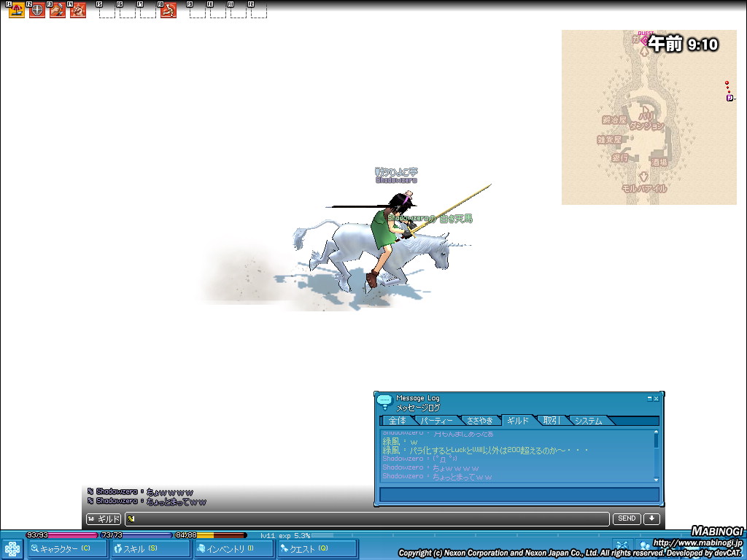
Task: Click Message Log scrollbar up arrow
Action: pyautogui.click(x=656, y=432)
